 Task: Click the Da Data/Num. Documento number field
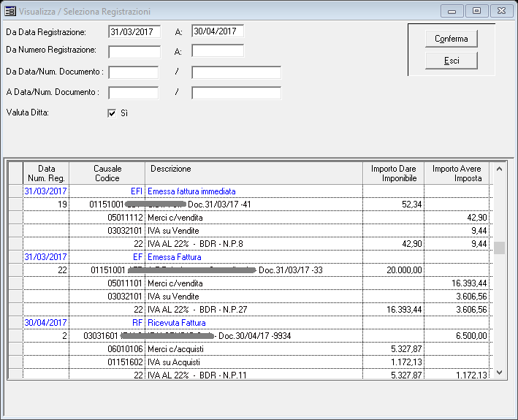pos(236,72)
